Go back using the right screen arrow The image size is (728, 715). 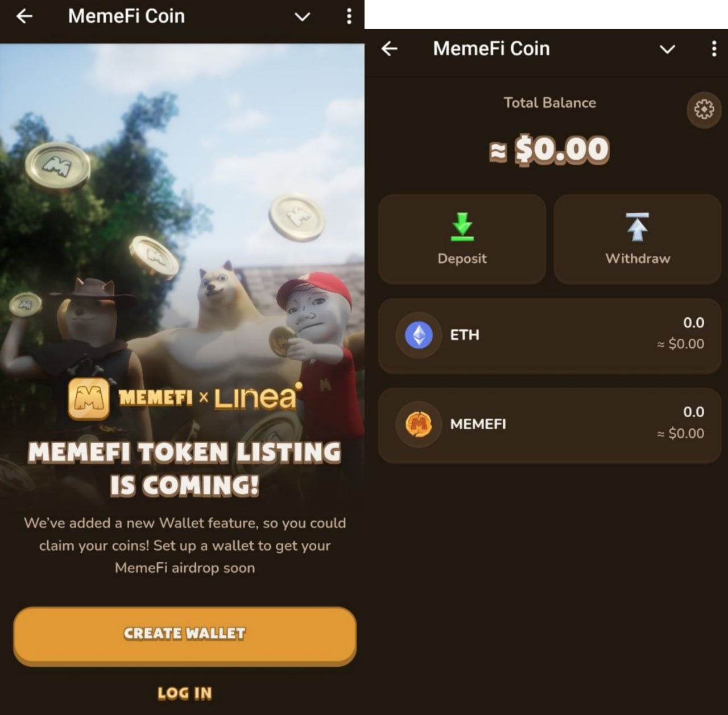tap(390, 49)
